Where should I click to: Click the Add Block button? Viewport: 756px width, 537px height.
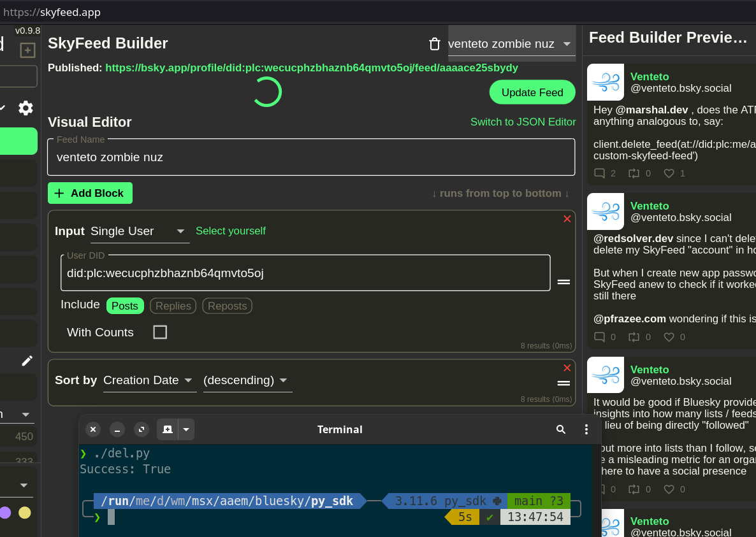click(90, 193)
